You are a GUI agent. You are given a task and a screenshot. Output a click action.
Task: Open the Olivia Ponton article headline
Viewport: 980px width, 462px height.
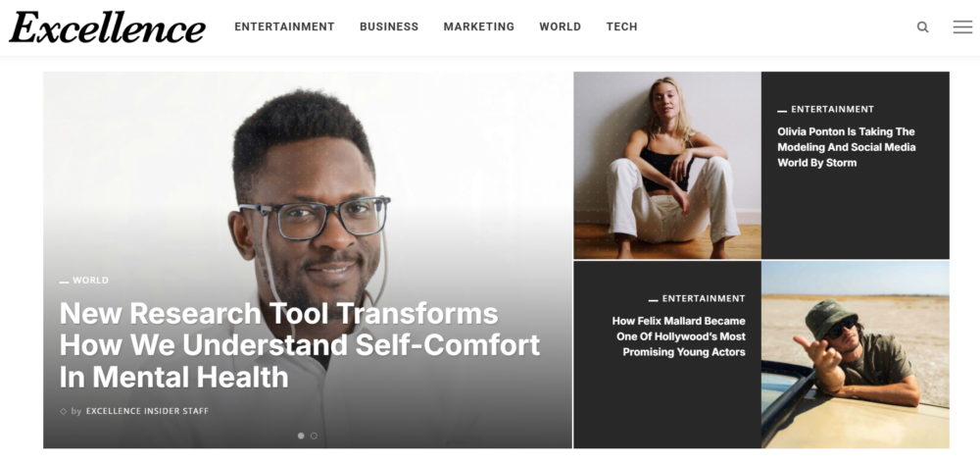[847, 147]
